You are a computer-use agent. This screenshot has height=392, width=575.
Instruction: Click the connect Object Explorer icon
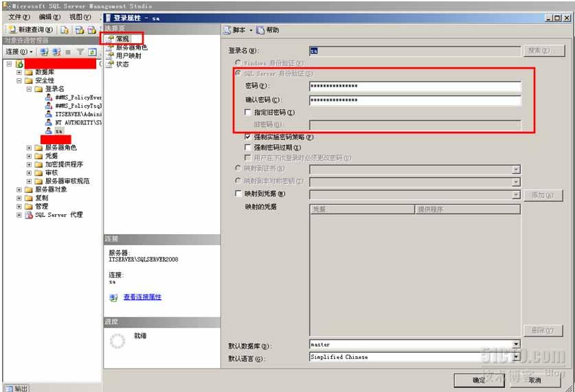coord(45,52)
